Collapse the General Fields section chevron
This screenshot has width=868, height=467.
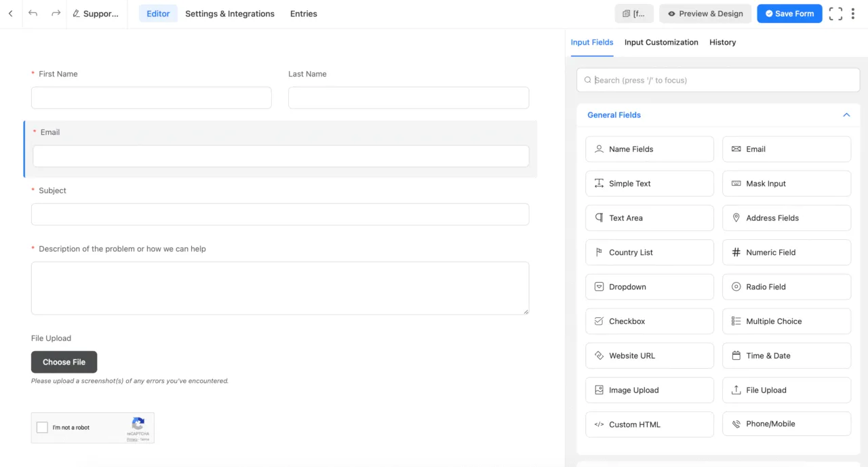[846, 115]
